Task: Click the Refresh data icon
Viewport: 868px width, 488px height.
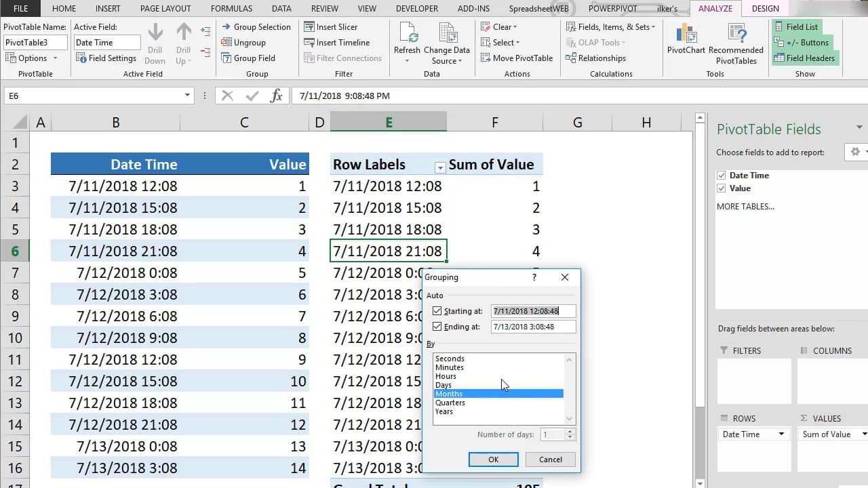Action: point(407,34)
